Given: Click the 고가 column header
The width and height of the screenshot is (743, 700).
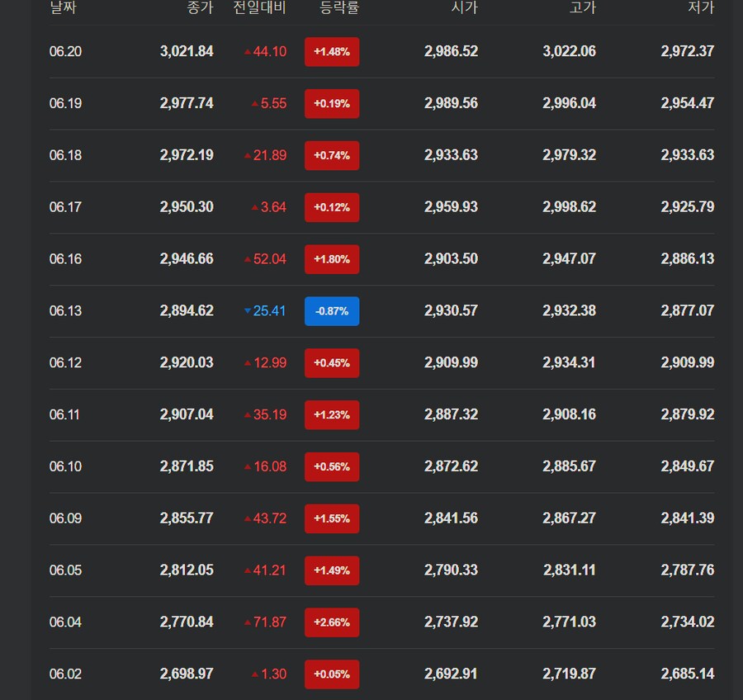Looking at the screenshot, I should coord(582,7).
